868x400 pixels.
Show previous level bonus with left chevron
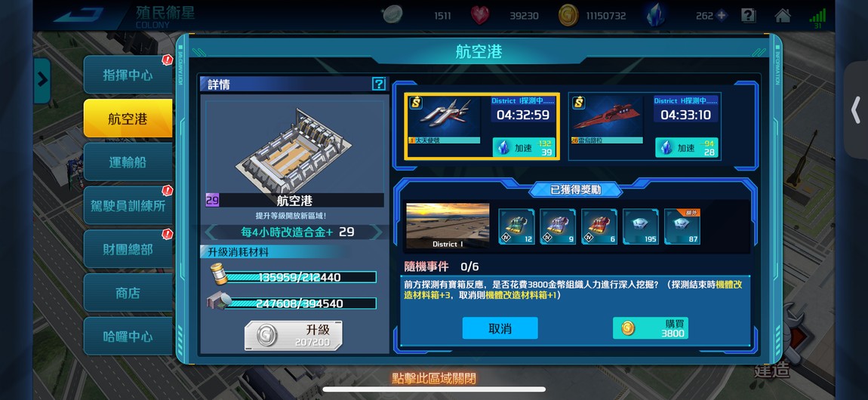211,232
